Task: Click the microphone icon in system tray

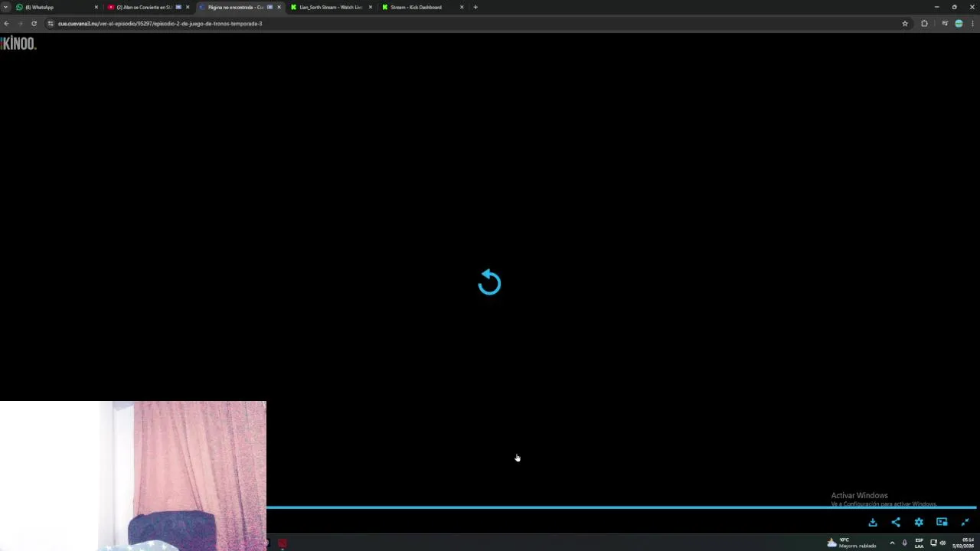Action: pos(904,543)
